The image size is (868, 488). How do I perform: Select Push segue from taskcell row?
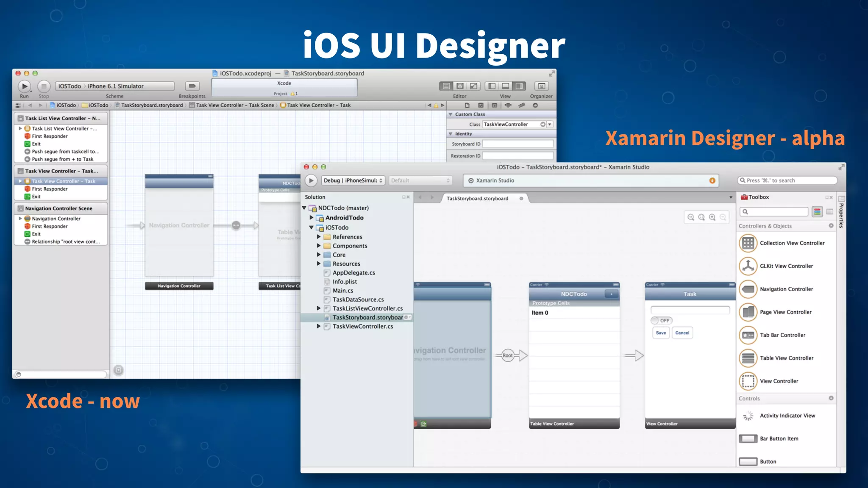click(62, 152)
